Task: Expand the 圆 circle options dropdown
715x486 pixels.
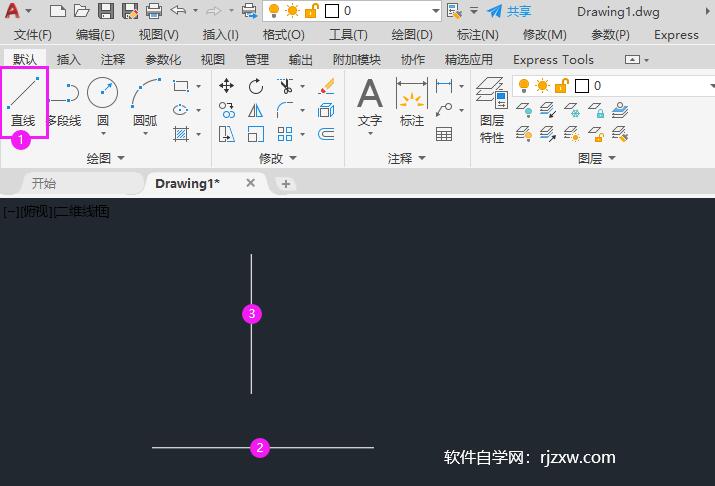Action: 104,134
